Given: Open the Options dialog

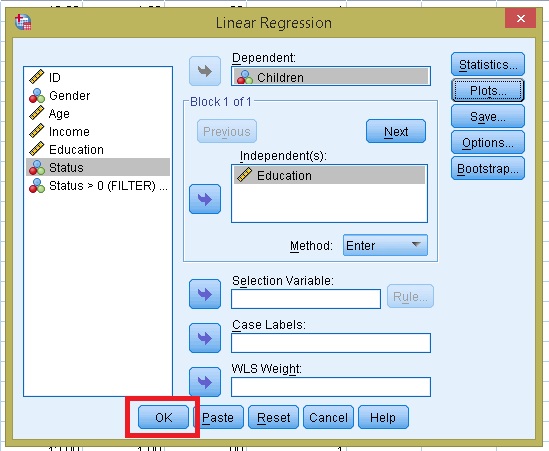Looking at the screenshot, I should point(488,143).
